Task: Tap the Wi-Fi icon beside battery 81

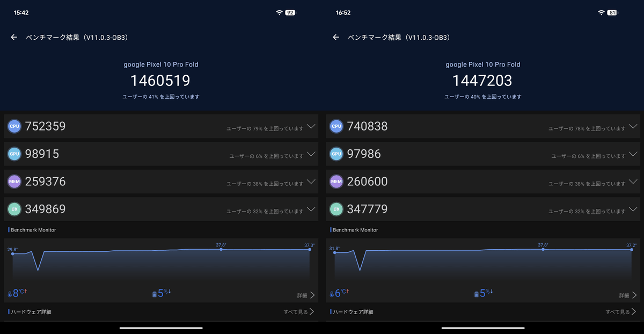Action: 601,12
